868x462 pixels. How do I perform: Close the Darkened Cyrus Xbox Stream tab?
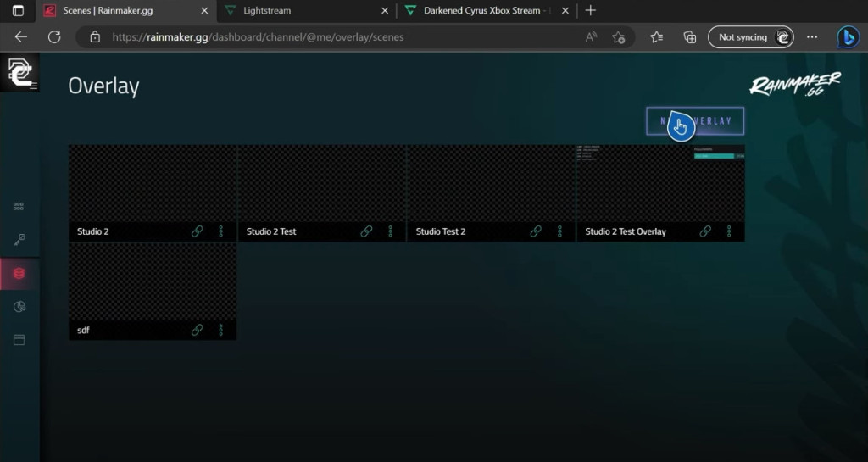click(565, 10)
